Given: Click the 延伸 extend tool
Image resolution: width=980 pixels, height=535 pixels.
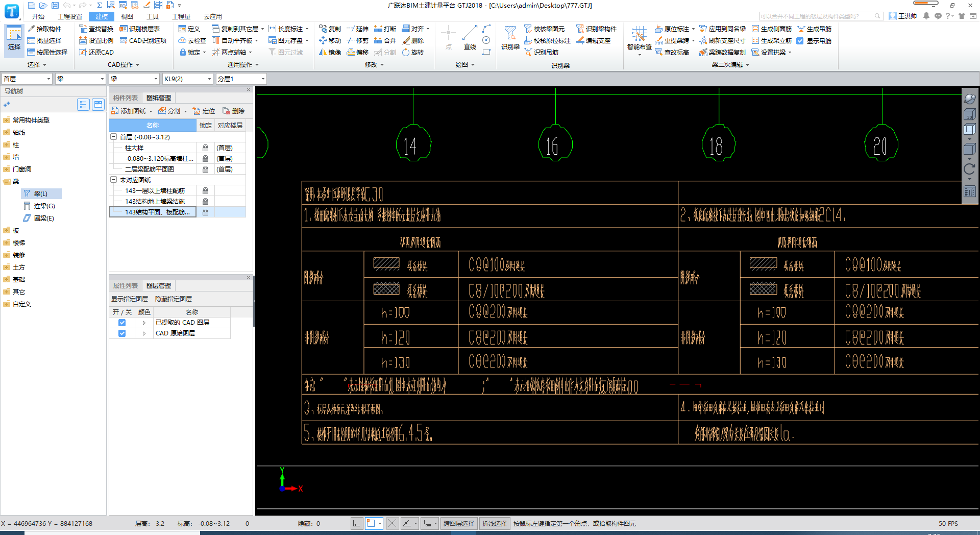Looking at the screenshot, I should pos(357,29).
